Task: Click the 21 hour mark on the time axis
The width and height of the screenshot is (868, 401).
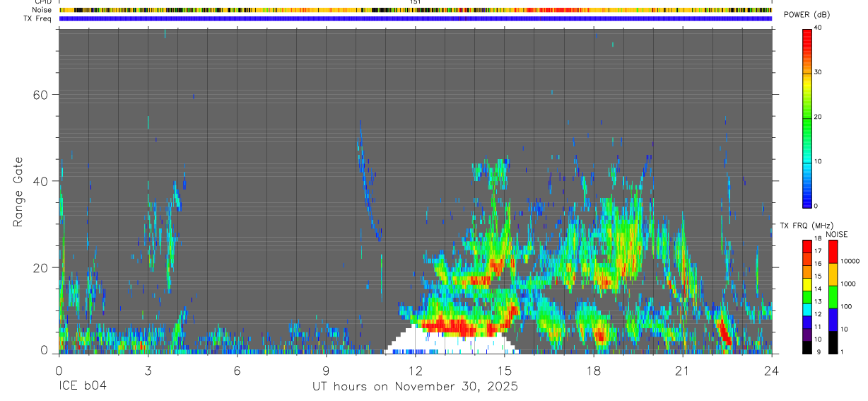Action: pos(683,370)
